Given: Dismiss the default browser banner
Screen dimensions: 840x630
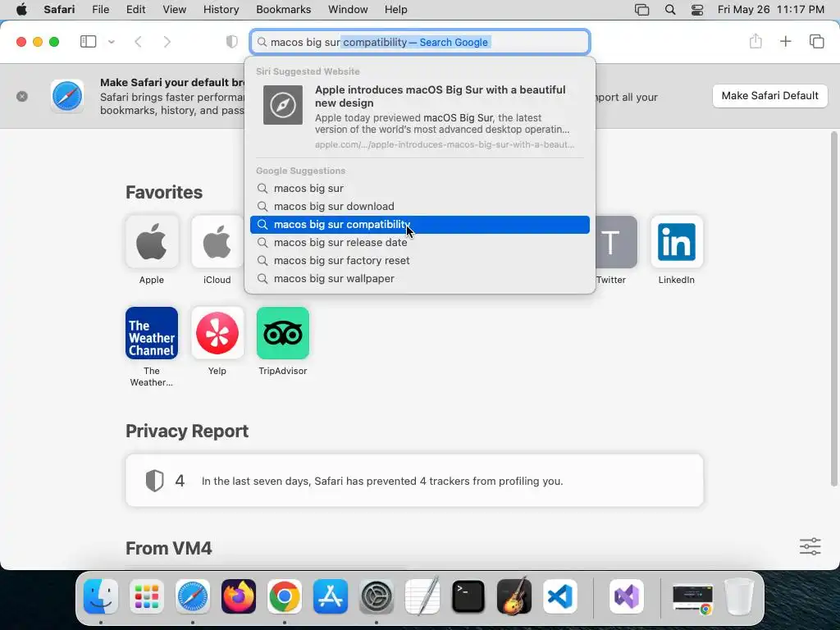Looking at the screenshot, I should (22, 97).
